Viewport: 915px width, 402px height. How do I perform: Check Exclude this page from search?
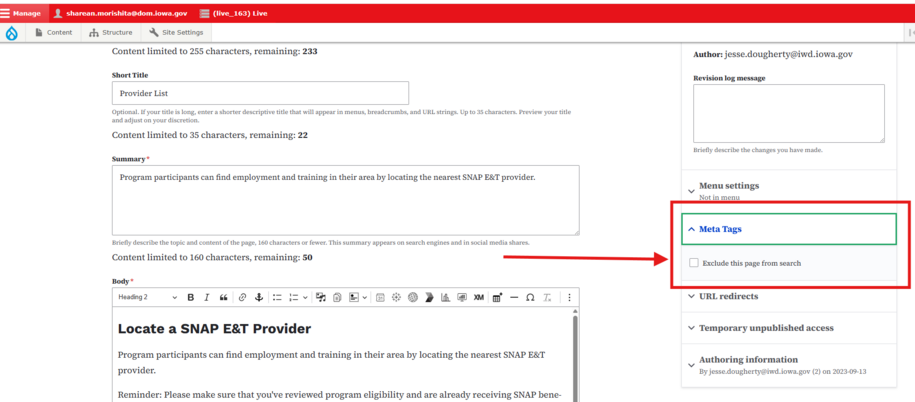coord(694,263)
